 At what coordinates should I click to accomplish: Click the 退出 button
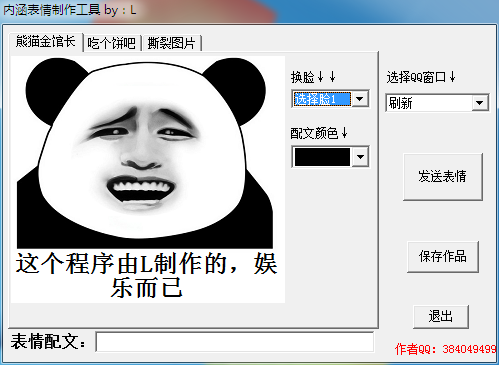[441, 316]
